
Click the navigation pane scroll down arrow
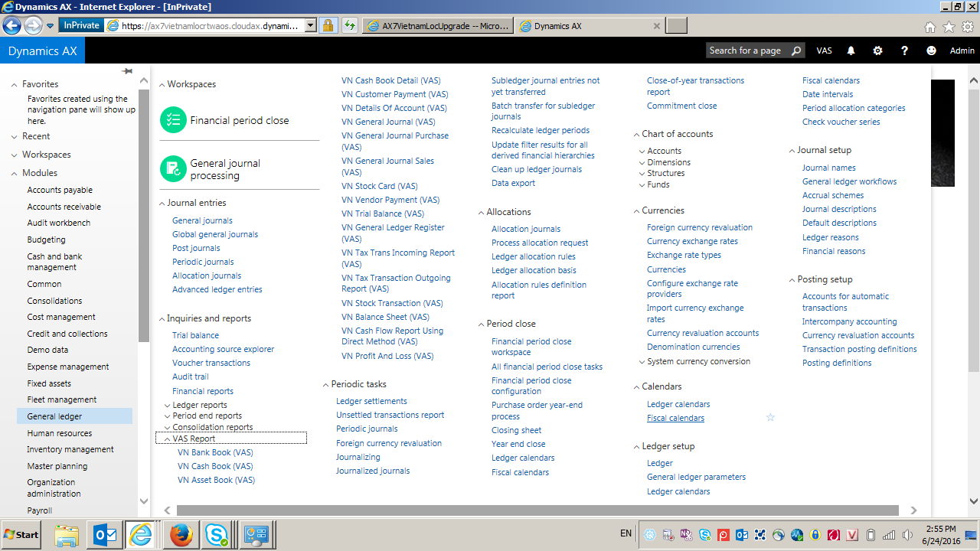[x=144, y=501]
